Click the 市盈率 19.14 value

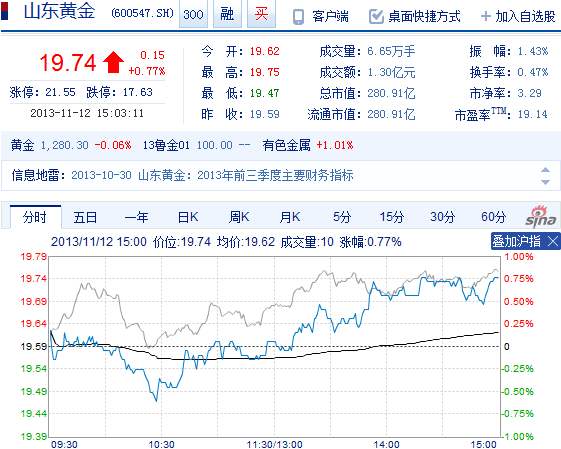click(x=532, y=114)
